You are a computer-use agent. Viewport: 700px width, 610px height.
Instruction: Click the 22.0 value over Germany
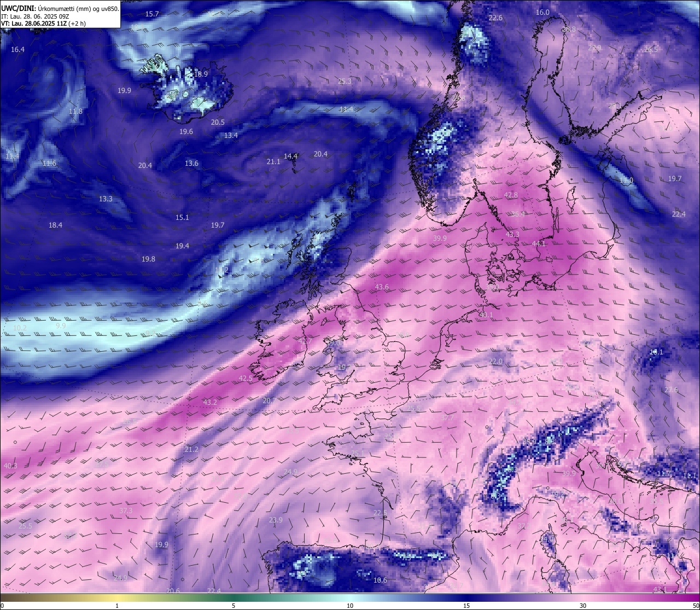pyautogui.click(x=495, y=362)
